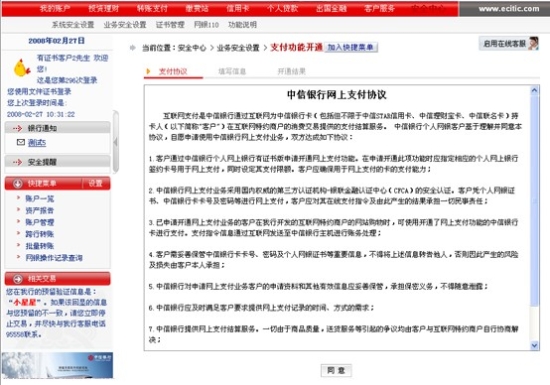Image resolution: width=550 pixels, height=385 pixels.
Task: Click the down-arrow circle icon on 快捷菜单
Action: click(x=17, y=183)
